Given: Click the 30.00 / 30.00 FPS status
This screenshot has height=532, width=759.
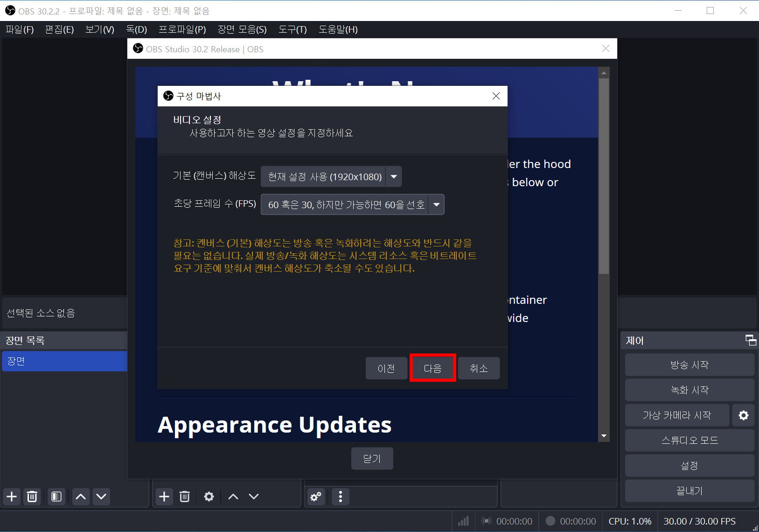Looking at the screenshot, I should coord(699,521).
